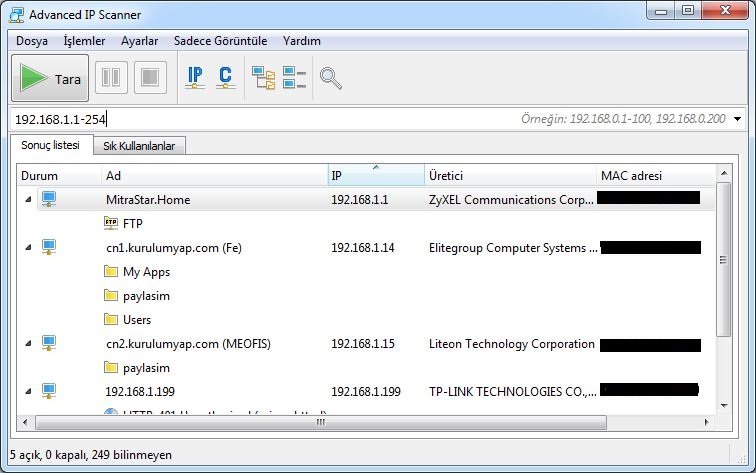The height and width of the screenshot is (473, 756).
Task: Click the Advanced IP Scanner title bar icon
Action: coord(16,15)
